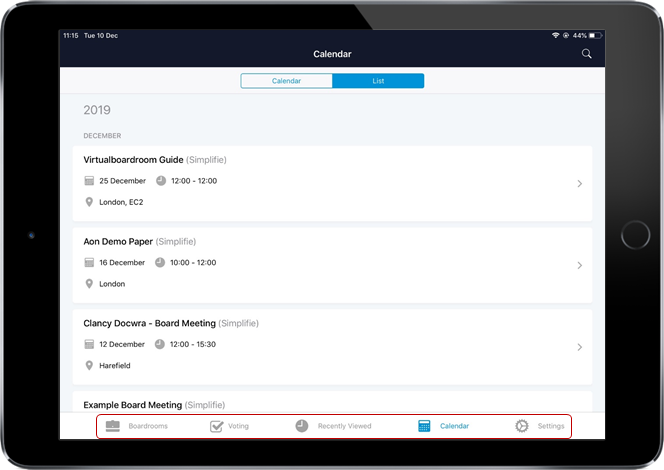Click the London location text in Aon card

[x=112, y=284]
